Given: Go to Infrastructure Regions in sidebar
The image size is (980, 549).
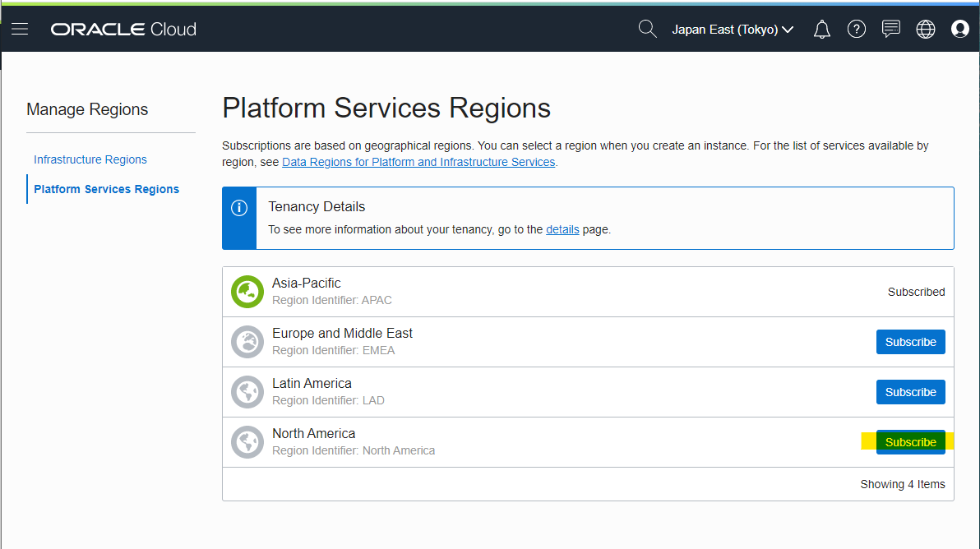Looking at the screenshot, I should coord(90,159).
